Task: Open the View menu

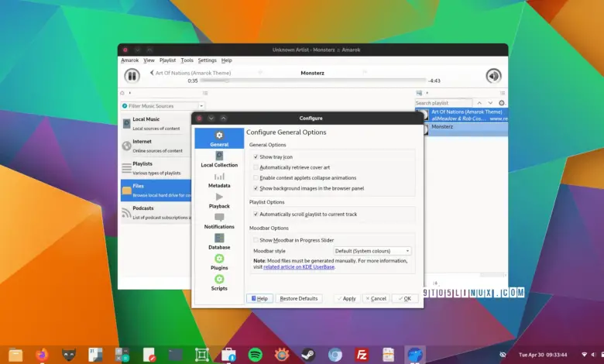Action: pyautogui.click(x=149, y=60)
